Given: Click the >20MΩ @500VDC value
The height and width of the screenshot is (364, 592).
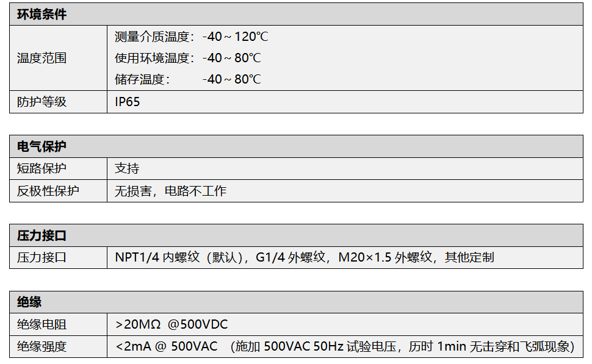Looking at the screenshot, I should (x=171, y=324).
